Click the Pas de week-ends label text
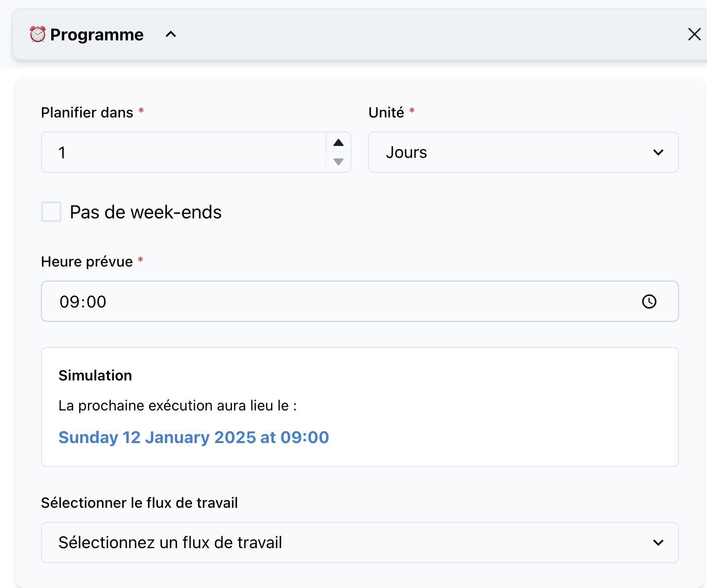The height and width of the screenshot is (588, 707). pyautogui.click(x=145, y=212)
